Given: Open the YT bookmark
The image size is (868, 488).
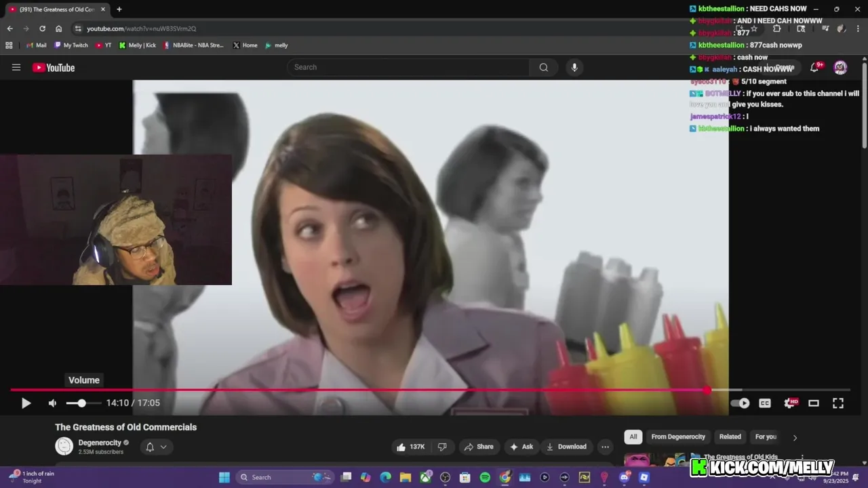Looking at the screenshot, I should pos(104,45).
